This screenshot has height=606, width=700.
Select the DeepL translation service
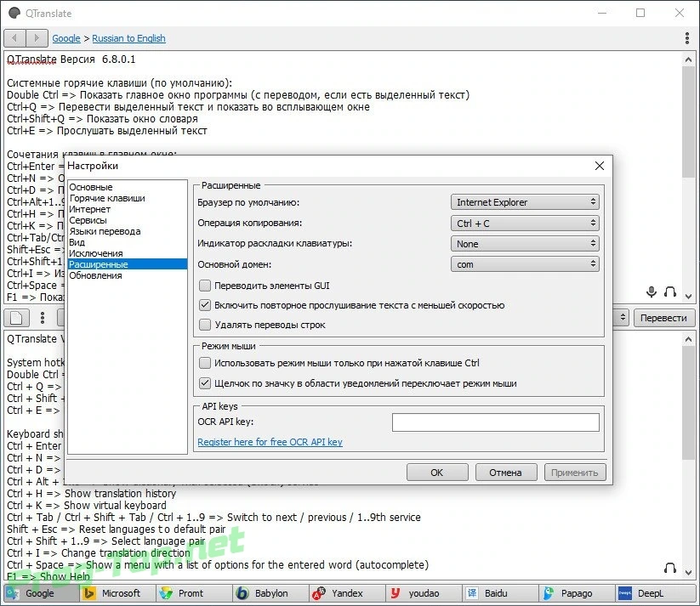coord(655,593)
